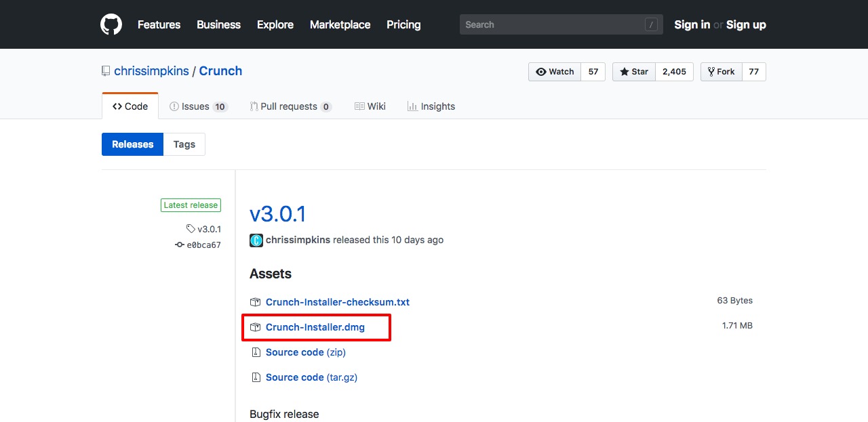The height and width of the screenshot is (422, 868).
Task: Open the forks count 77
Action: coord(754,72)
